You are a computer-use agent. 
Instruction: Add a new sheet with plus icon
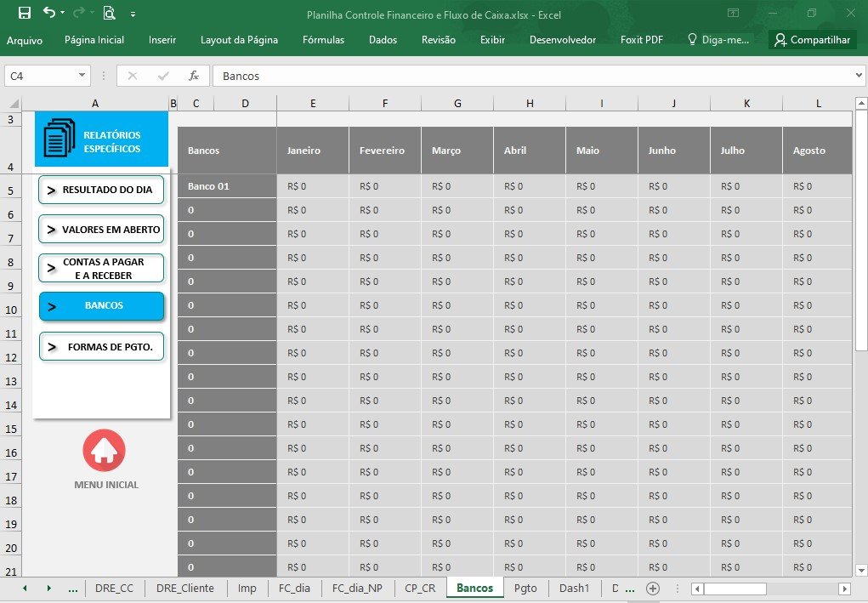(x=653, y=588)
